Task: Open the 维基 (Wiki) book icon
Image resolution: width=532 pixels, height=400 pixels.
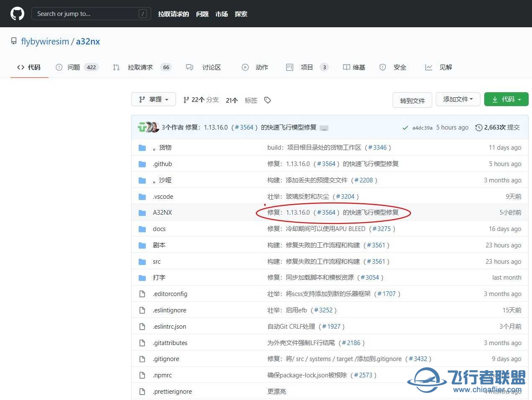Action: 346,67
